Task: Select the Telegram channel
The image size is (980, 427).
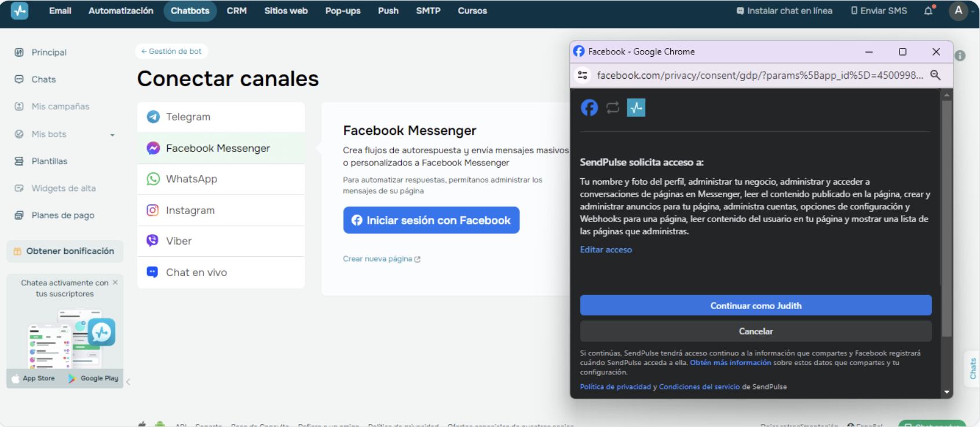Action: coord(188,117)
